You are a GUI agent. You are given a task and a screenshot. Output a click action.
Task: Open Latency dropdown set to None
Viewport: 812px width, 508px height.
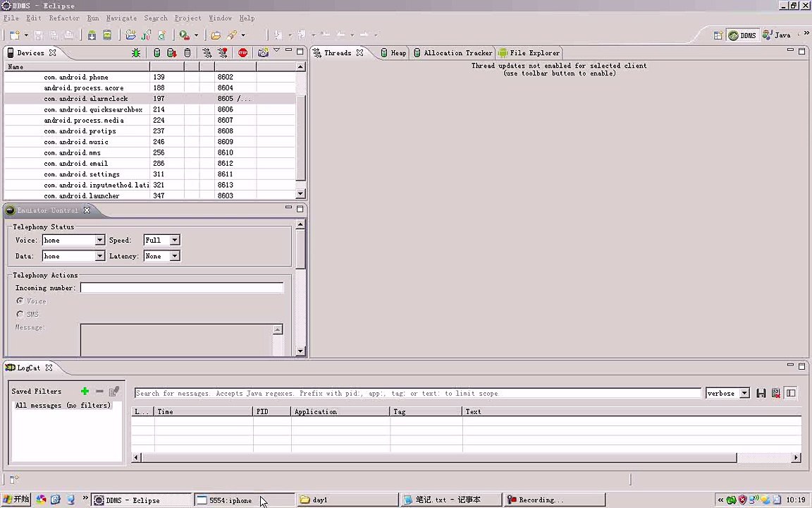(175, 256)
